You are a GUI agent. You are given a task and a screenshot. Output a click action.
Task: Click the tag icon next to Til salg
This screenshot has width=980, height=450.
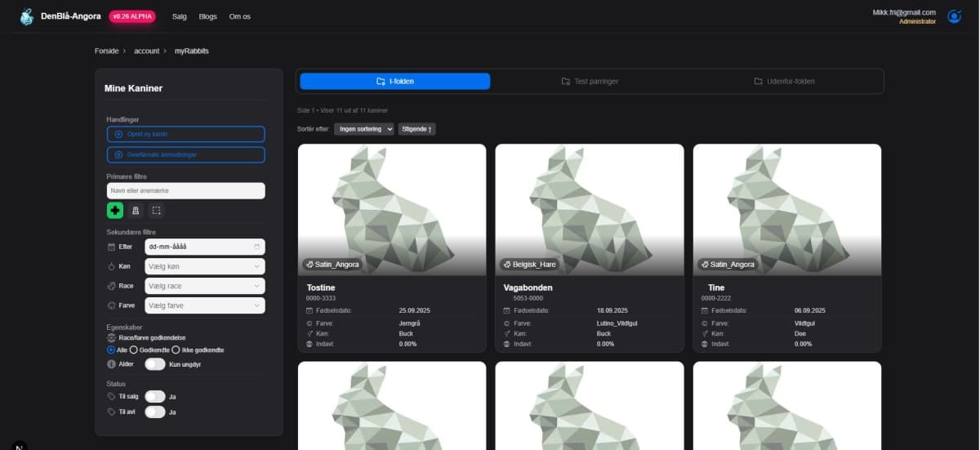point(112,396)
